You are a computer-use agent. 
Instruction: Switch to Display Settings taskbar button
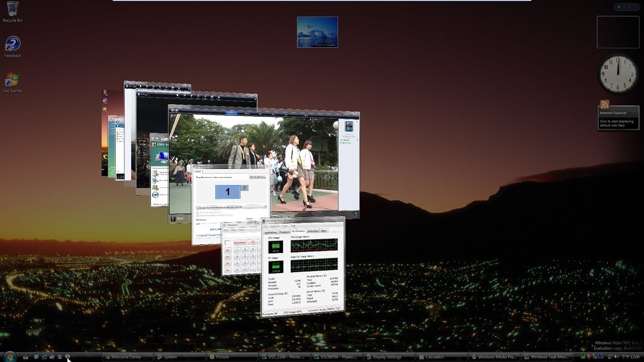click(390, 357)
